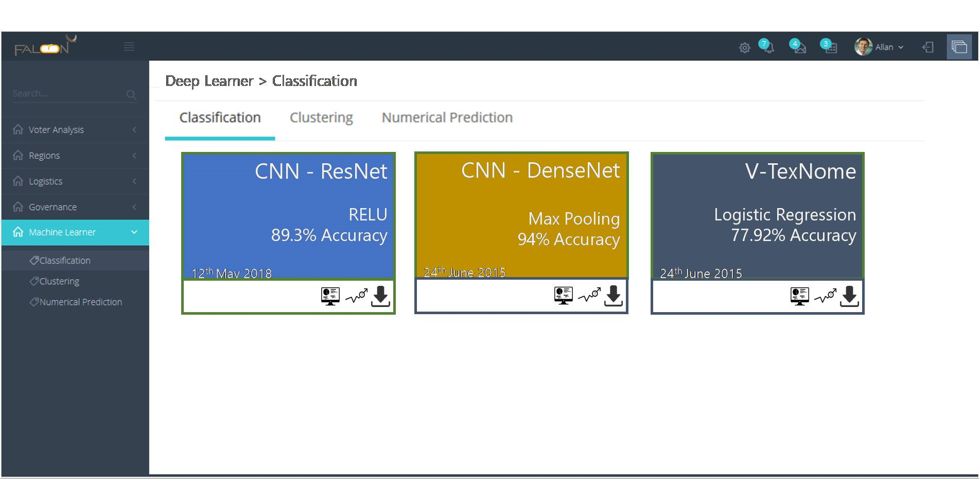
Task: Open notifications bell with badge 7
Action: (766, 47)
